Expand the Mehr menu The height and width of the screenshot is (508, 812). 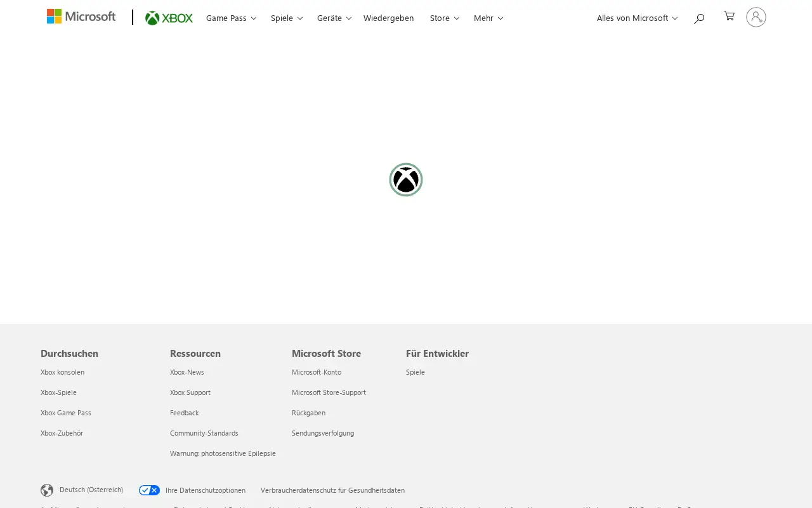pyautogui.click(x=488, y=18)
